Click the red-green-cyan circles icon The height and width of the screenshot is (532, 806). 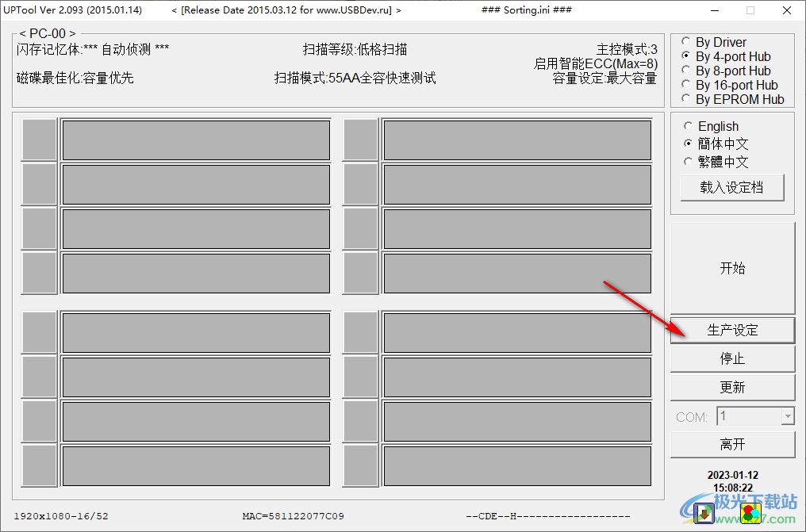coord(750,513)
